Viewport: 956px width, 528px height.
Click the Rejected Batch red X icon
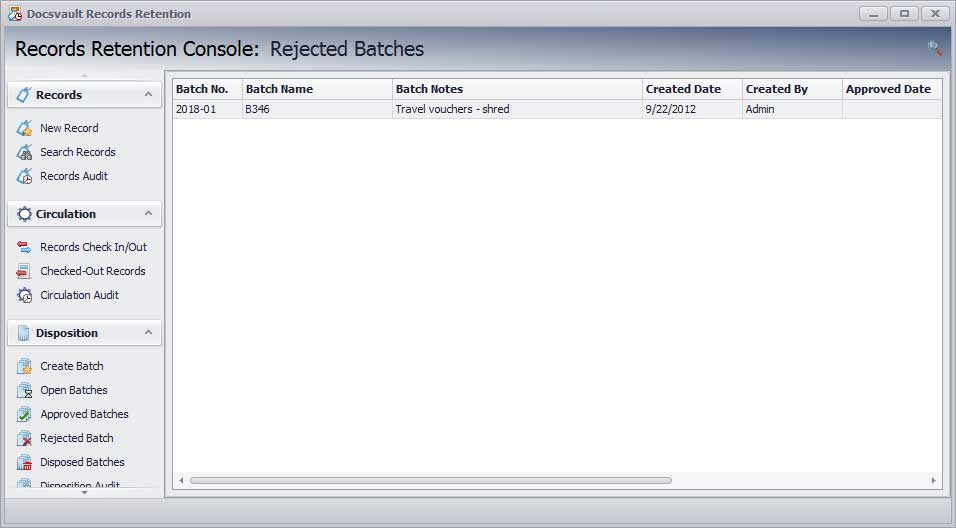[x=24, y=438]
